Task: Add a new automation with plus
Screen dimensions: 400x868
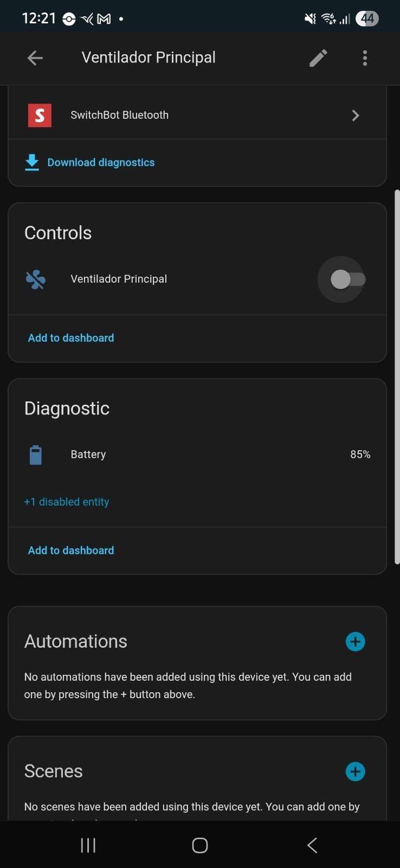Action: coord(355,642)
